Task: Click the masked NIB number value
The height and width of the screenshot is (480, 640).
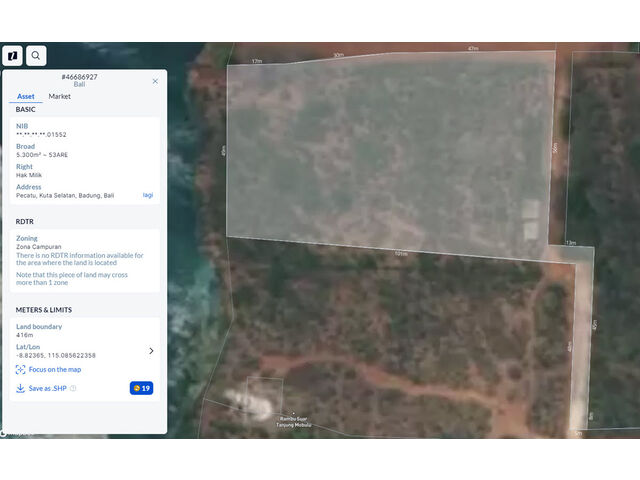Action: (x=41, y=134)
